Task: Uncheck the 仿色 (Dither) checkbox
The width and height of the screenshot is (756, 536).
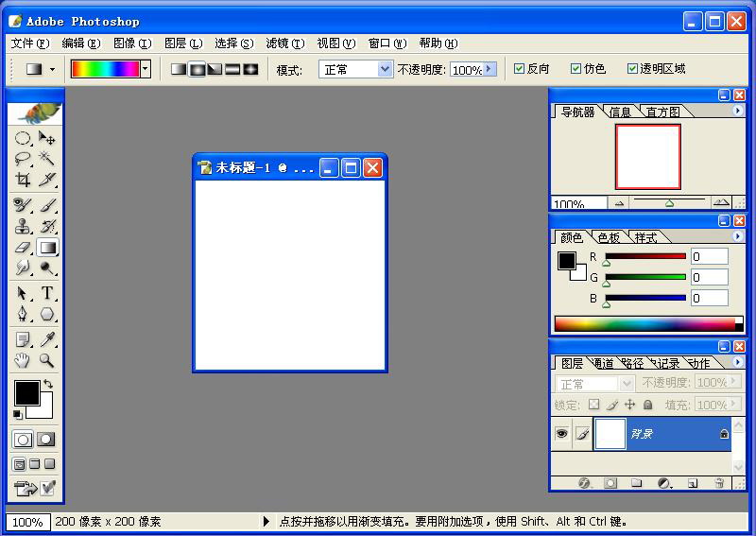Action: point(576,69)
